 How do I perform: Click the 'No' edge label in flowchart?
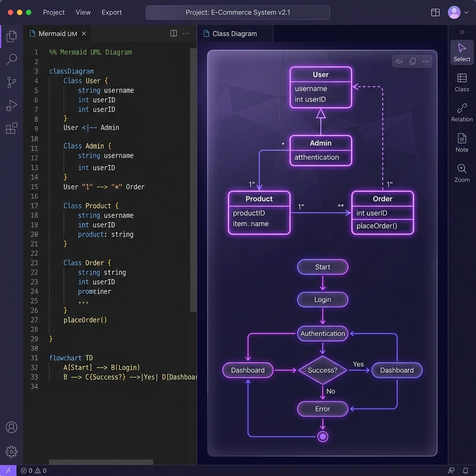coord(331,391)
